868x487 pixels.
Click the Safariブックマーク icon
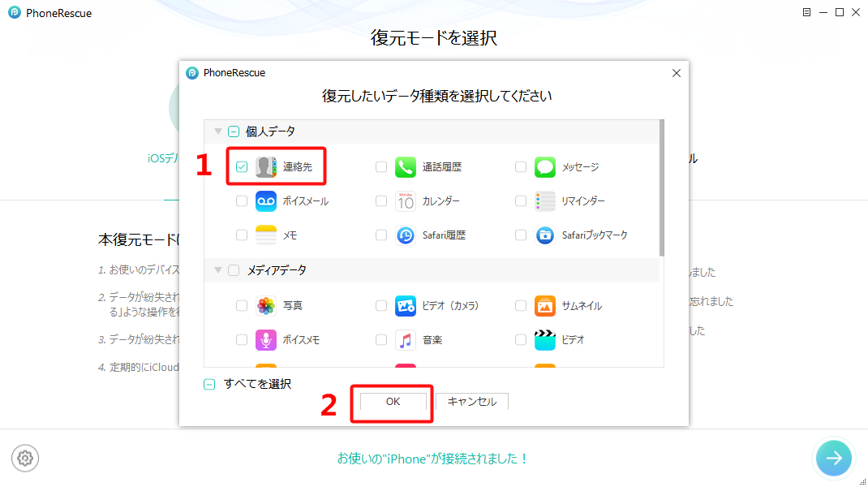click(544, 235)
